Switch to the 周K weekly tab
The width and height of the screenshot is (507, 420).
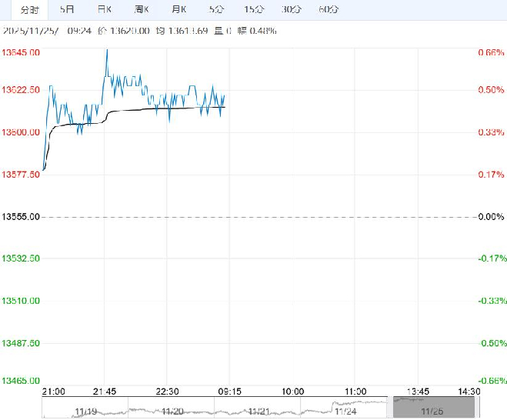click(x=141, y=10)
